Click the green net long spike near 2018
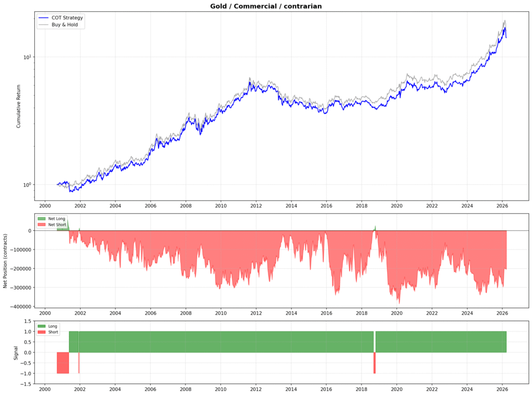This screenshot has height=395, width=532. click(x=375, y=228)
